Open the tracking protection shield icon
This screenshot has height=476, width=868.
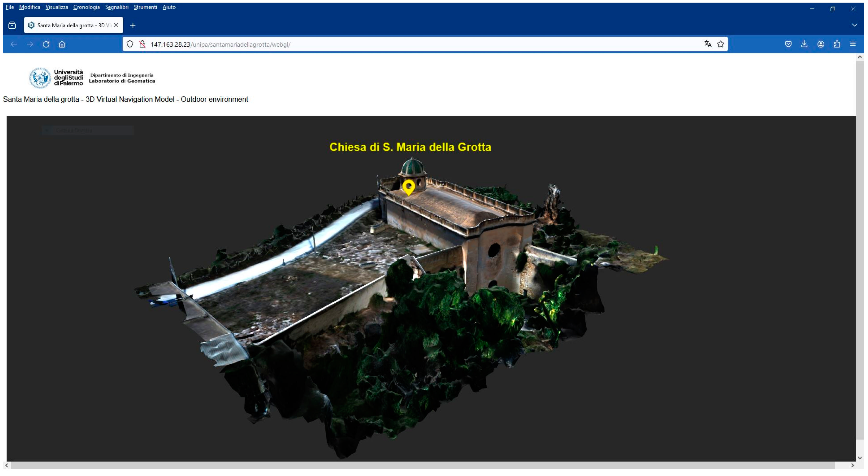point(130,44)
